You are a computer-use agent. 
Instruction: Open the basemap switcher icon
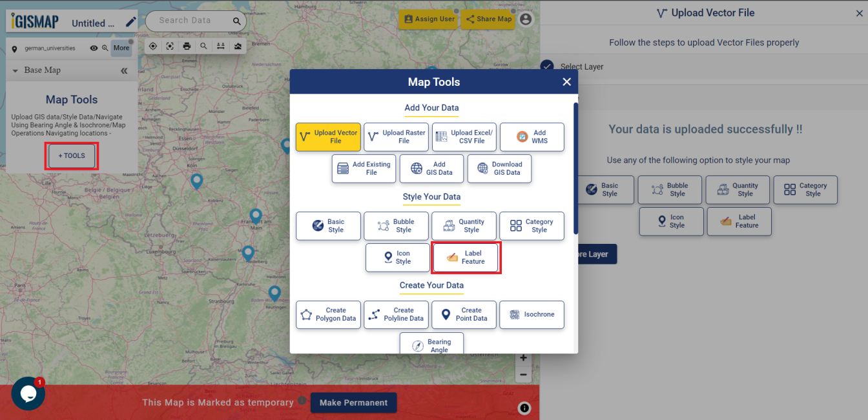pos(237,46)
